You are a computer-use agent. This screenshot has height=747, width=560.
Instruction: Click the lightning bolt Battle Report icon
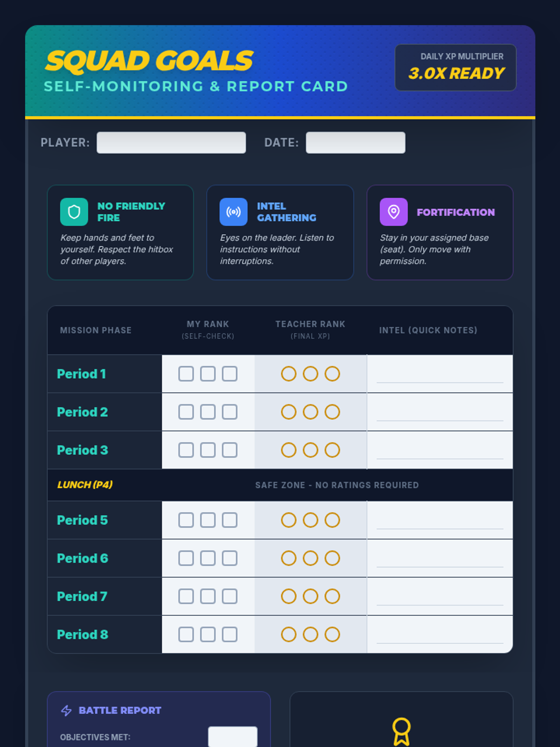click(x=66, y=711)
